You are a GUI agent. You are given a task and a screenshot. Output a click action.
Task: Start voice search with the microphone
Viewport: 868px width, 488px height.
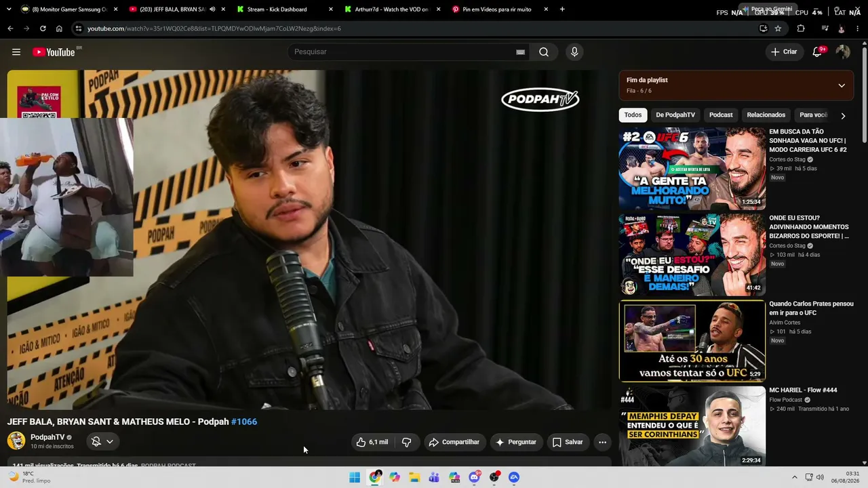point(574,52)
